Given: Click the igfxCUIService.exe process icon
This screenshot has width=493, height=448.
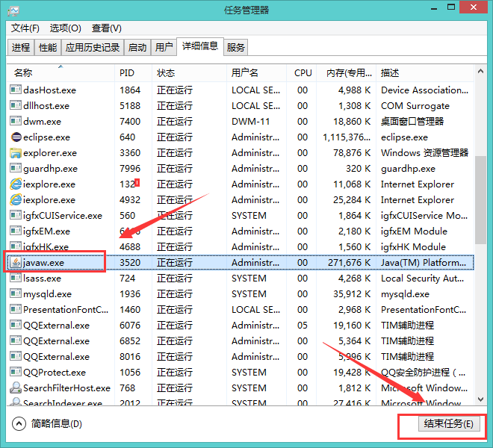Looking at the screenshot, I should tap(16, 215).
